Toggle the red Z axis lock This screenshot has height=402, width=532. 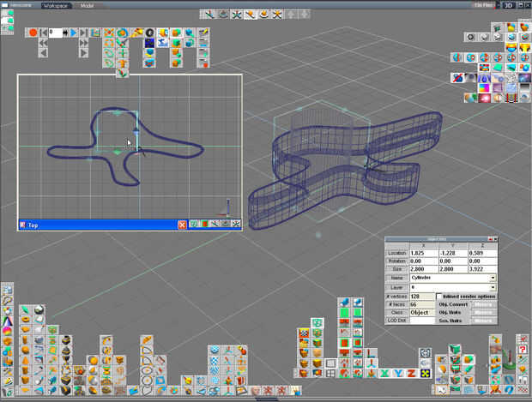click(409, 373)
